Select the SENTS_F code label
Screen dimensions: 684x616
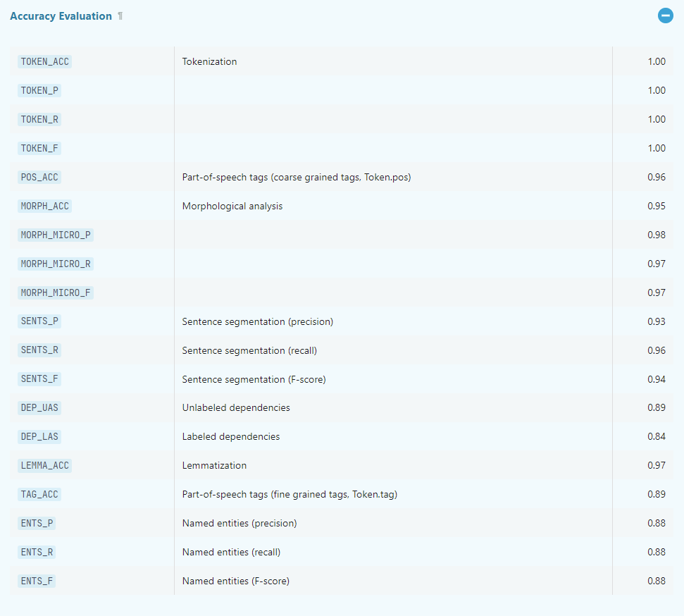39,378
